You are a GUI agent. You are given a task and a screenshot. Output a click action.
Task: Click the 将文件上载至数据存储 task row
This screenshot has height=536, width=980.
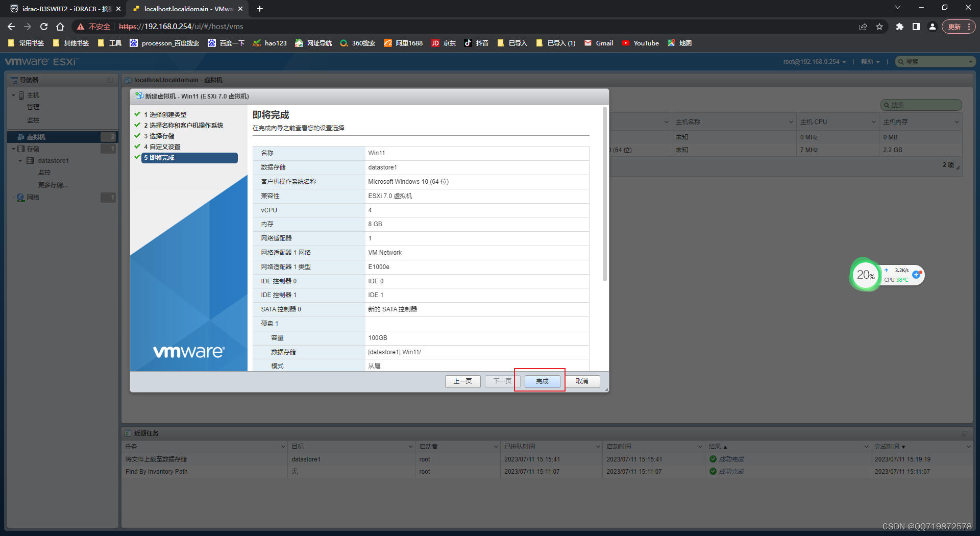(x=547, y=459)
